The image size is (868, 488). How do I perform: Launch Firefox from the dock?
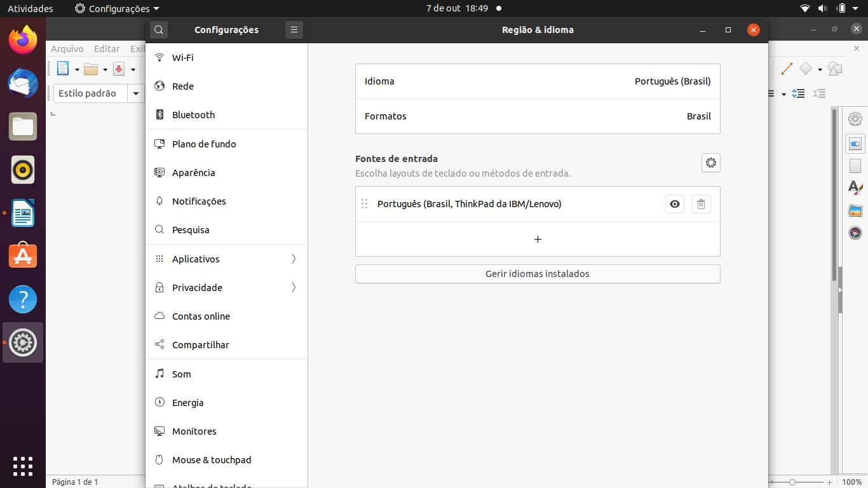[x=23, y=39]
